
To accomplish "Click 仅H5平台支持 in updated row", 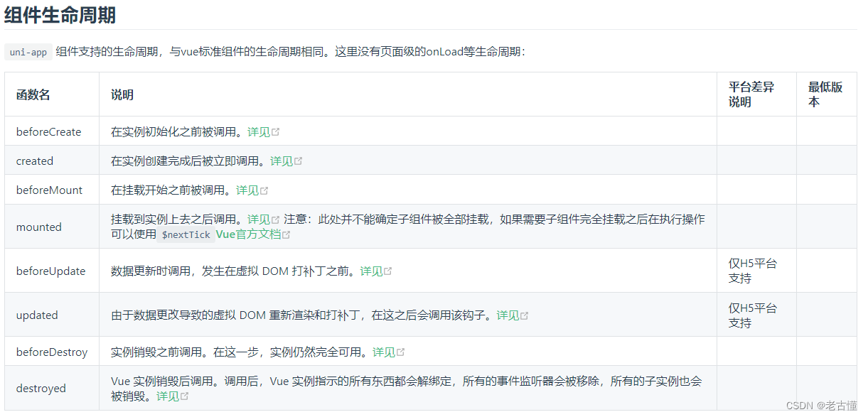I will 753,315.
